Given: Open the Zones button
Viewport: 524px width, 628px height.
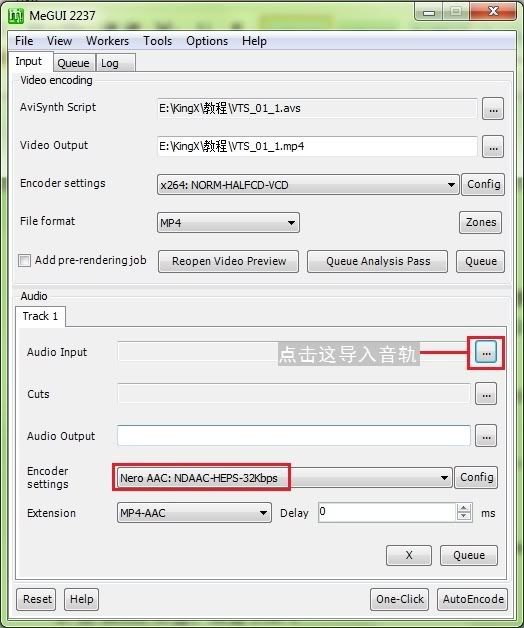Looking at the screenshot, I should point(480,222).
